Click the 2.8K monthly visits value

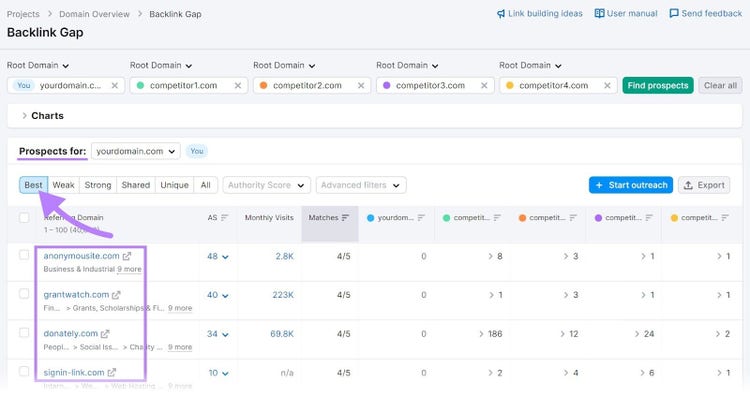(285, 256)
